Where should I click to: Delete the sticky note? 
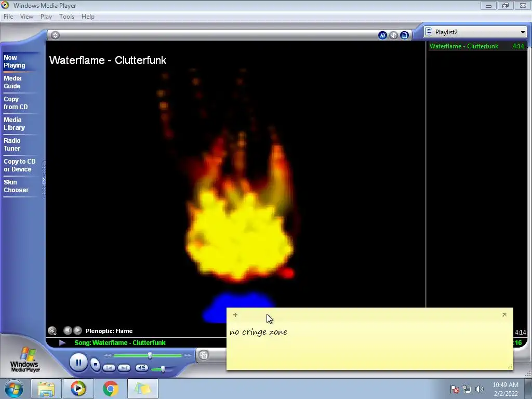[504, 314]
